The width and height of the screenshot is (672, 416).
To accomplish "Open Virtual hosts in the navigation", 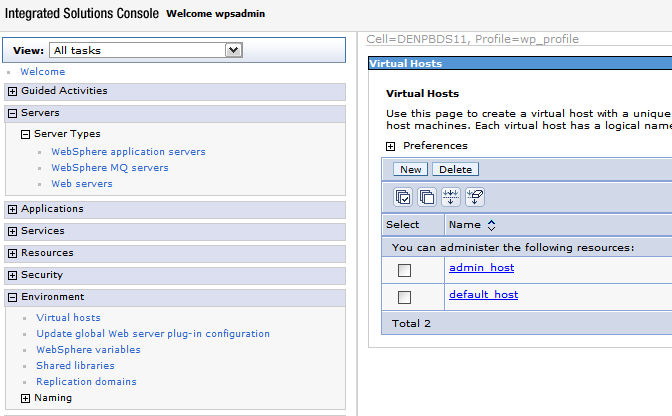I will pos(68,318).
